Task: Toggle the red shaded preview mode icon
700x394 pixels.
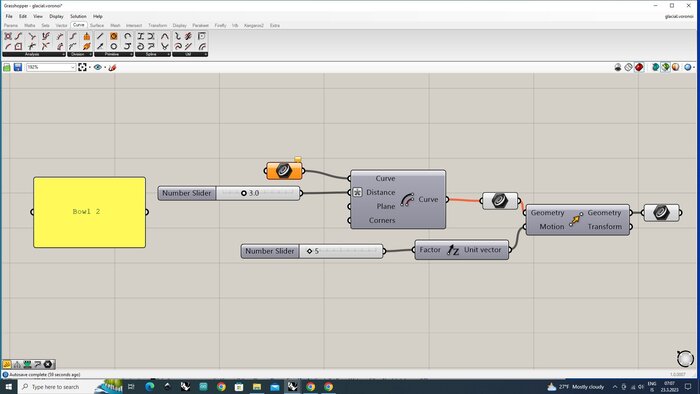Action: 639,67
